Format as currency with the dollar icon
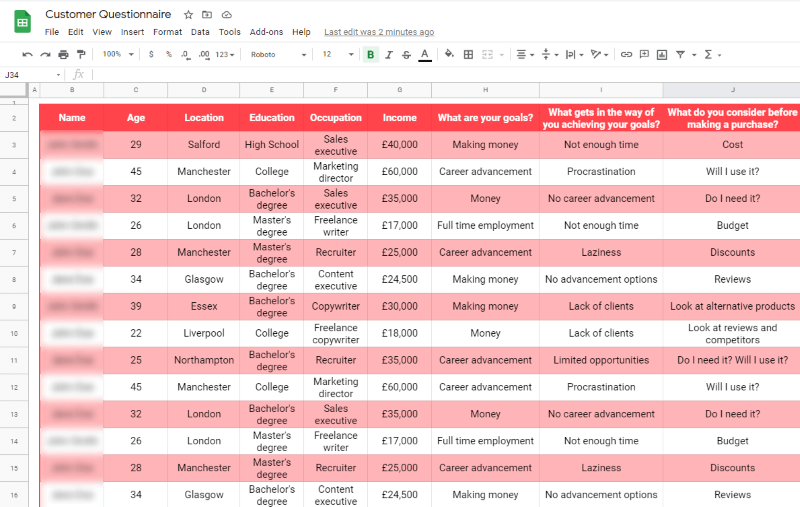Viewport: 800px width, 507px height. (151, 55)
